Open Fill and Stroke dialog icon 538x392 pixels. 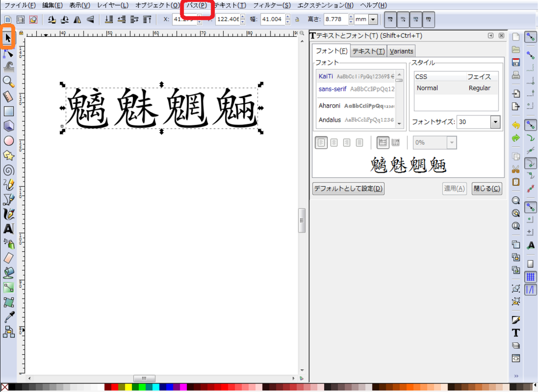click(516, 320)
